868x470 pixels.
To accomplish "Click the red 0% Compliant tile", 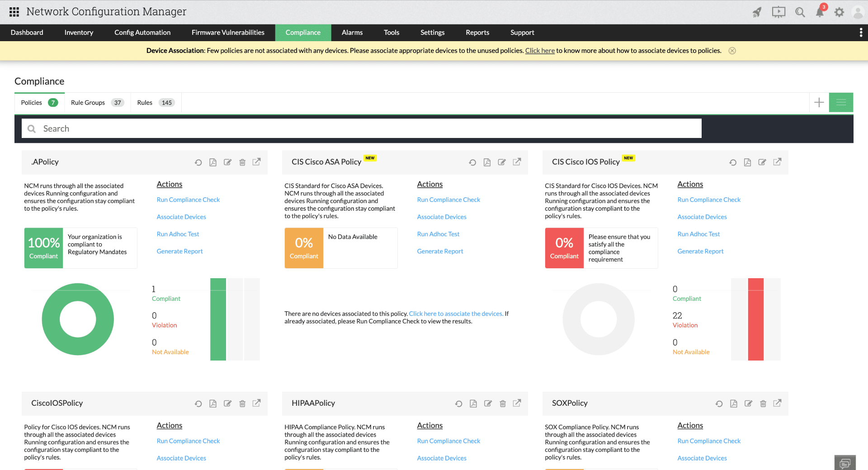I will click(x=564, y=248).
